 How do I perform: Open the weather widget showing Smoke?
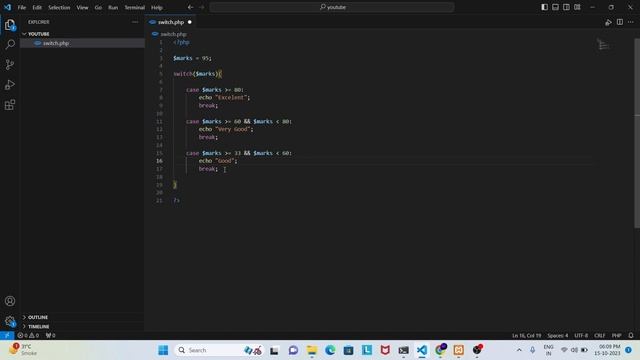[24, 350]
